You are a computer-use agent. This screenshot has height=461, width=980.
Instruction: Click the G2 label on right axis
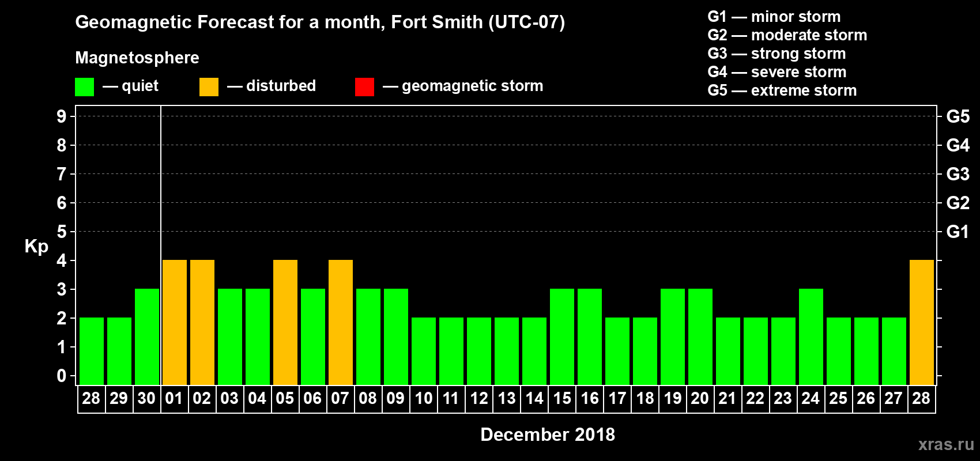958,203
